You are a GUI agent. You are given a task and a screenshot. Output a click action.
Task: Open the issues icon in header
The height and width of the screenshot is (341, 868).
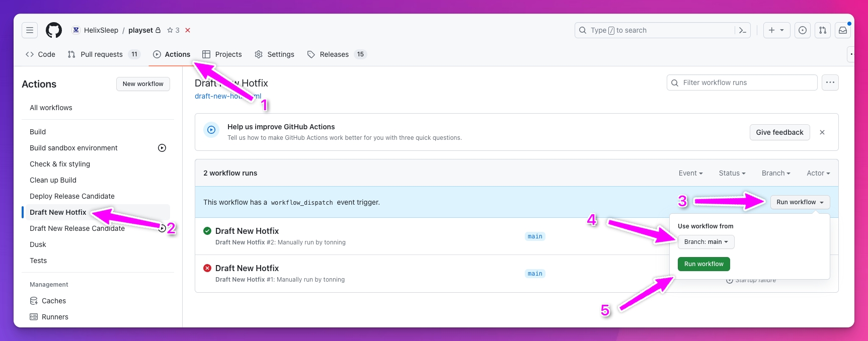(803, 30)
